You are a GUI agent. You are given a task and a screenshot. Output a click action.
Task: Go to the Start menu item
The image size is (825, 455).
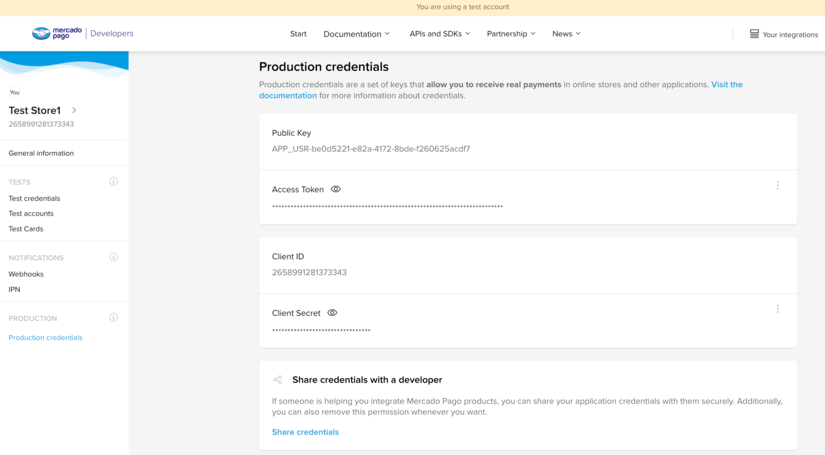298,34
